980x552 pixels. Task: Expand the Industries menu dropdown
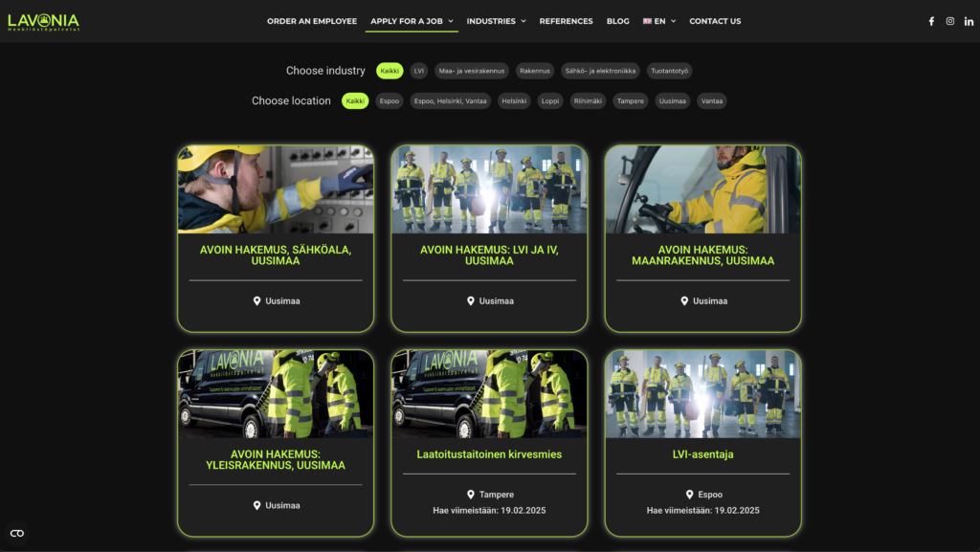point(496,21)
